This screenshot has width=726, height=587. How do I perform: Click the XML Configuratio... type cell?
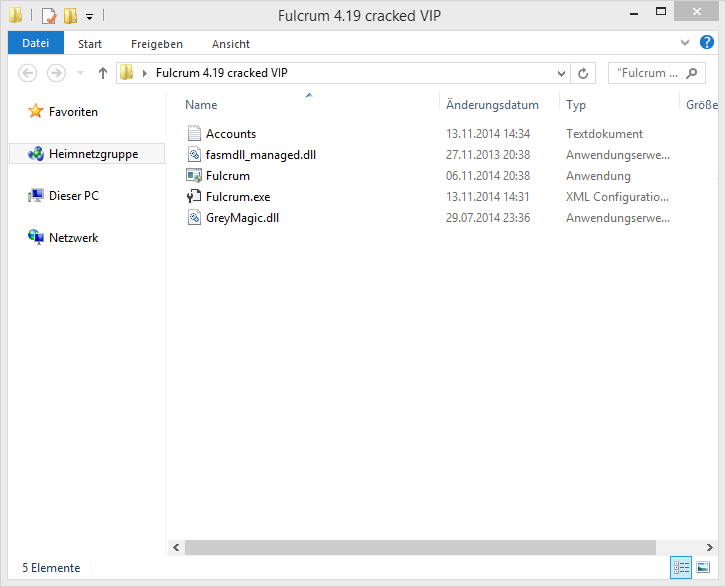(617, 197)
